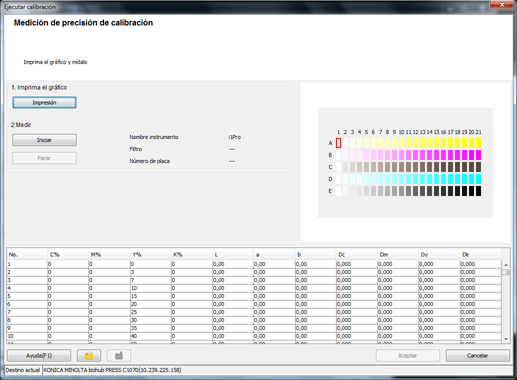Click the Impresión button
Viewport: 517px width, 380px height.
click(x=44, y=102)
